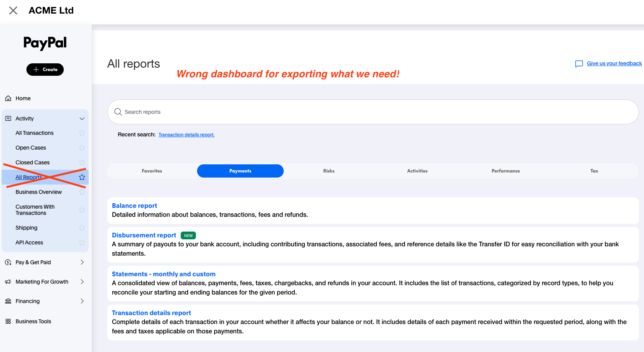Click the Create button

pyautogui.click(x=45, y=69)
